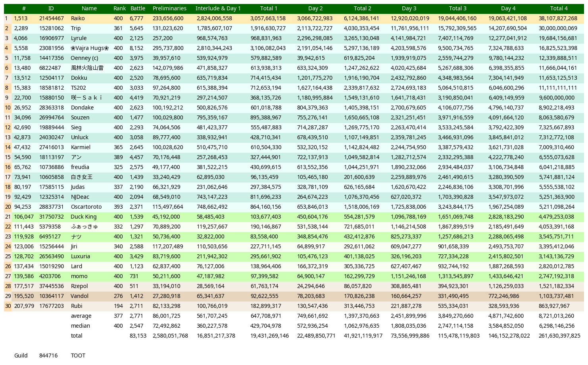Click the median row label
Image resolution: width=588 pixels, height=365 pixels.
tap(80, 326)
